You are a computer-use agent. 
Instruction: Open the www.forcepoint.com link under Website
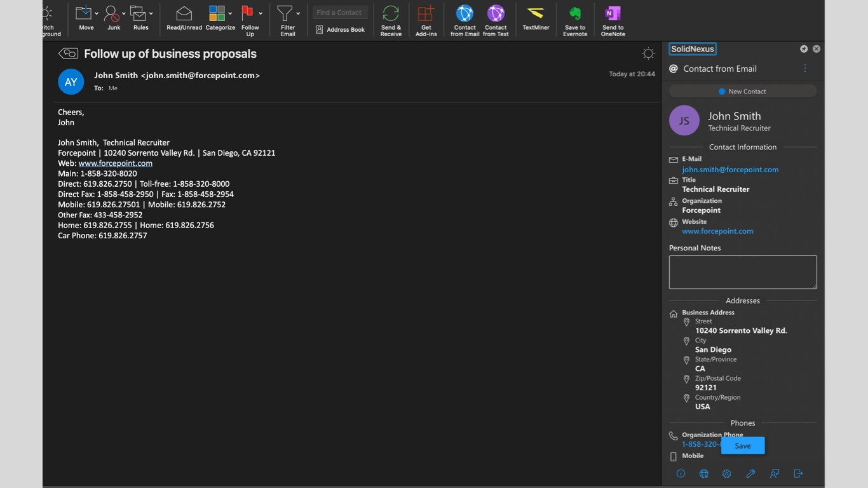click(x=717, y=231)
